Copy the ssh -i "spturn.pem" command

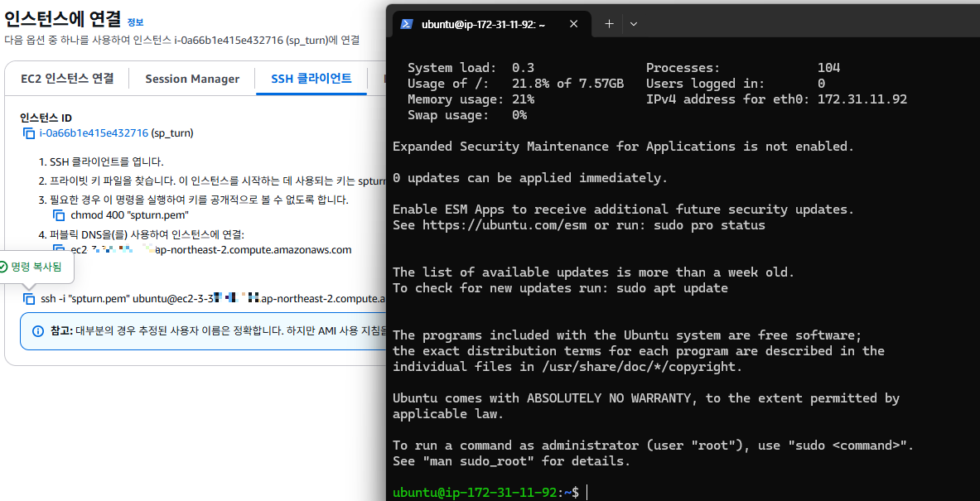click(29, 299)
